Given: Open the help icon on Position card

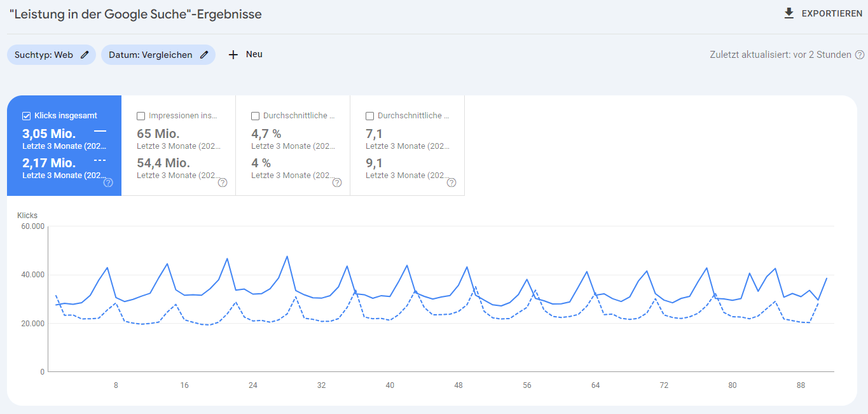Looking at the screenshot, I should [x=451, y=183].
